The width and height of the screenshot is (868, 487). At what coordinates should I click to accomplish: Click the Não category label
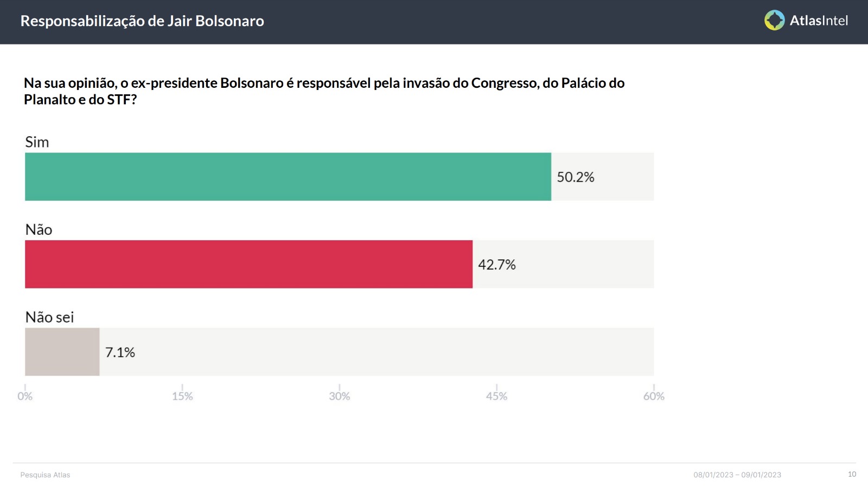(39, 229)
